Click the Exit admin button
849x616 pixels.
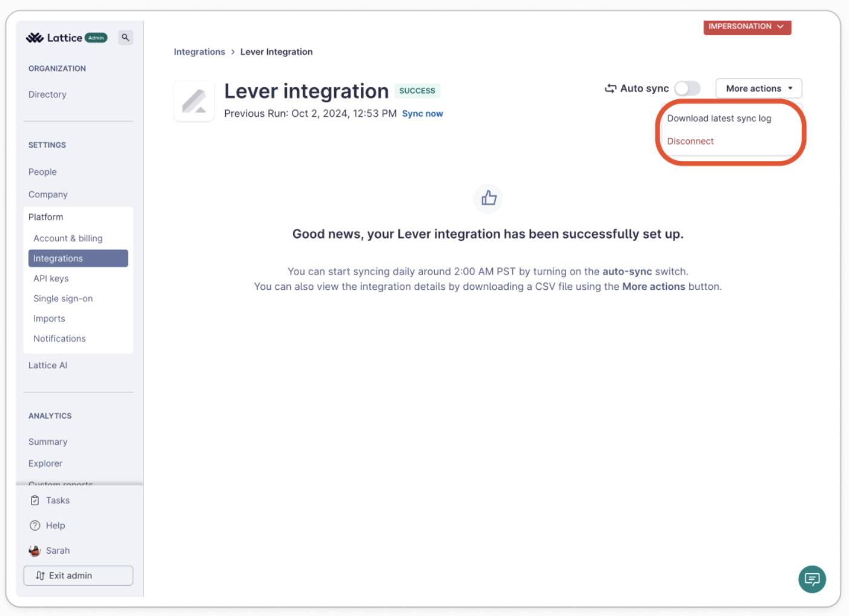(78, 575)
